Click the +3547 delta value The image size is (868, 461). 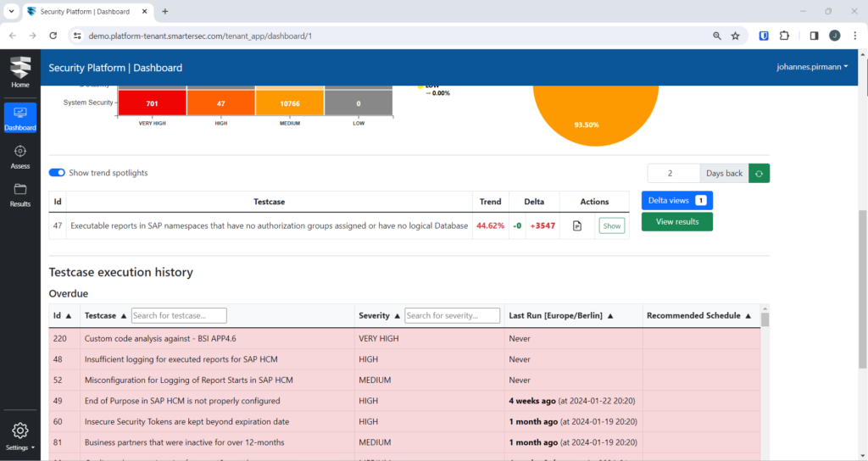pyautogui.click(x=542, y=225)
